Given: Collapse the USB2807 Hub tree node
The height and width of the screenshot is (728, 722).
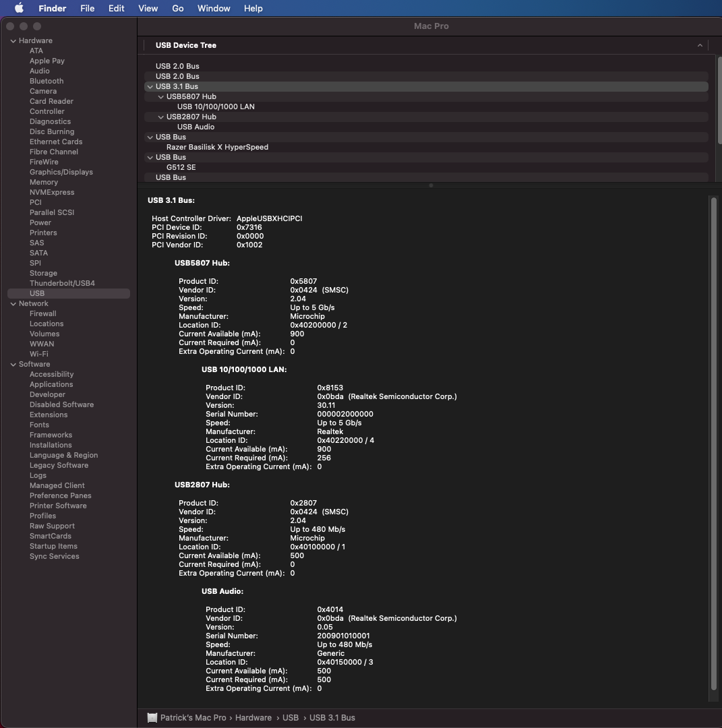Looking at the screenshot, I should click(160, 117).
